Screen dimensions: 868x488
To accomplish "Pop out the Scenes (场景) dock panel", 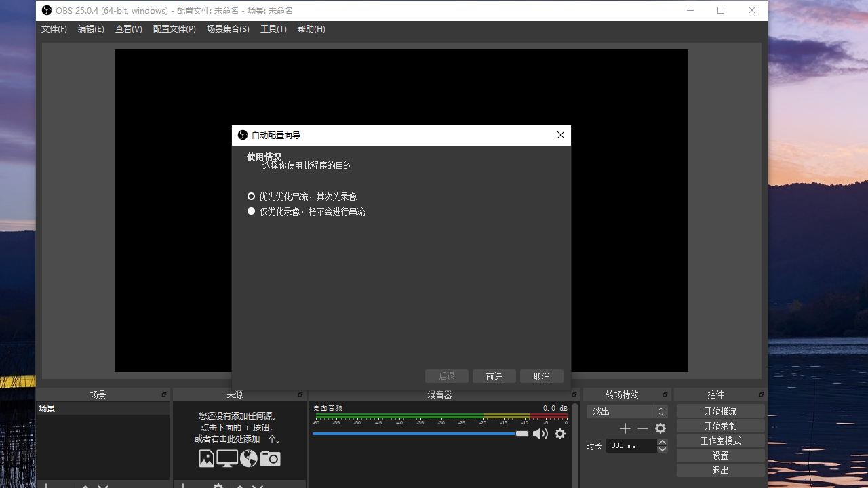I will point(164,394).
